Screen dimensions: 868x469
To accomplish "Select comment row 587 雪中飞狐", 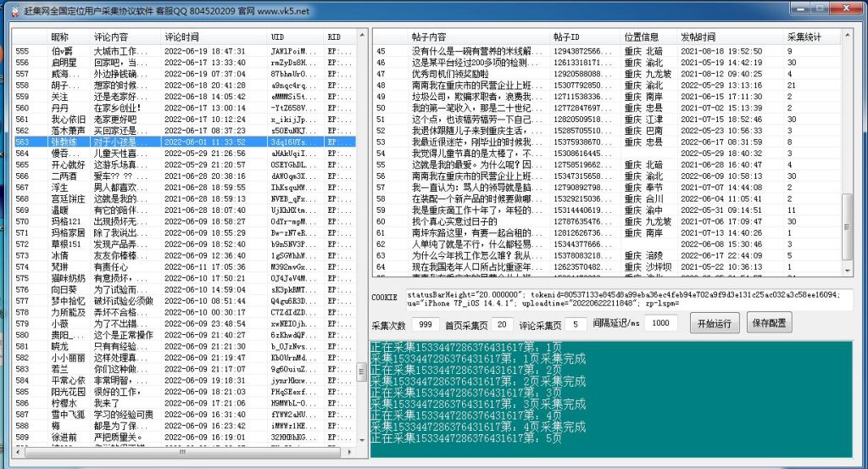I will point(184,415).
